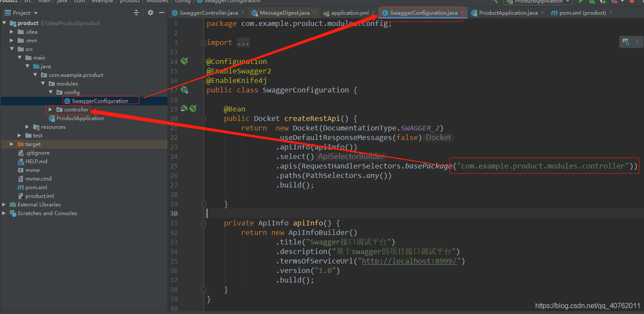Expand Scratches and Consoles node
The height and width of the screenshot is (314, 644).
[4, 213]
